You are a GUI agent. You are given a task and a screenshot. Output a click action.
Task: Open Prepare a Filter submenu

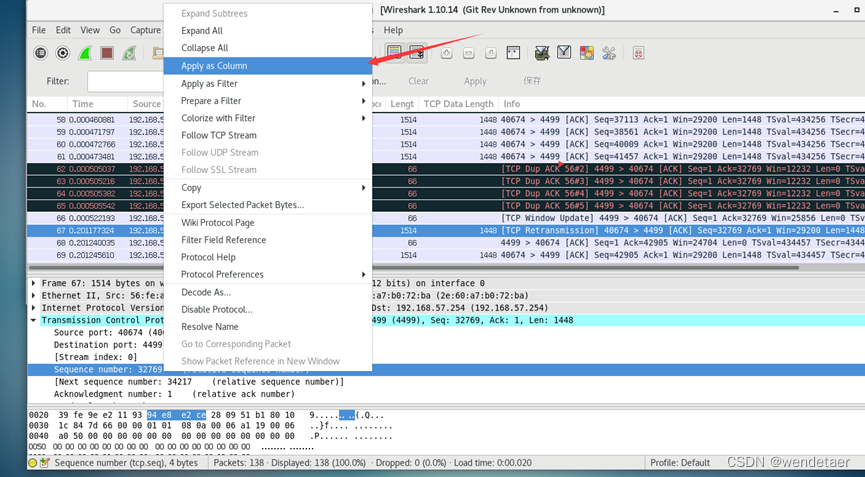point(268,101)
